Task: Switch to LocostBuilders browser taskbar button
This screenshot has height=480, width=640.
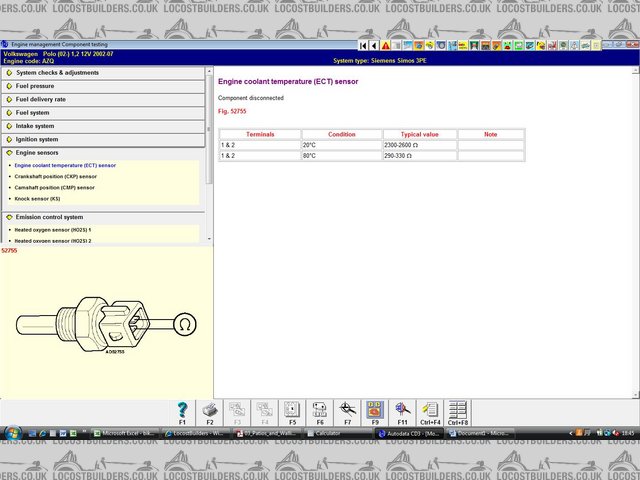Action: 196,433
